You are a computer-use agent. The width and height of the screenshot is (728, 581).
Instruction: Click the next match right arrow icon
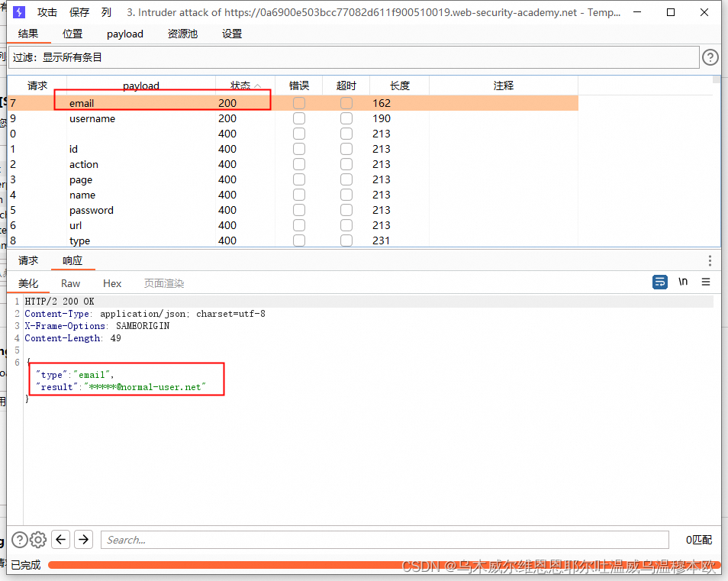click(x=83, y=540)
